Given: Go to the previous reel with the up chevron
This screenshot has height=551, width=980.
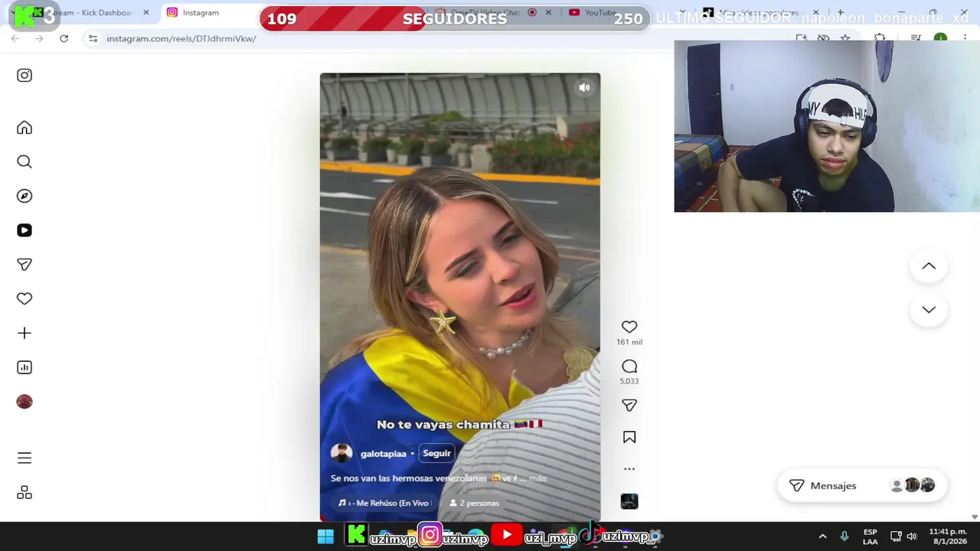Looking at the screenshot, I should tap(929, 266).
